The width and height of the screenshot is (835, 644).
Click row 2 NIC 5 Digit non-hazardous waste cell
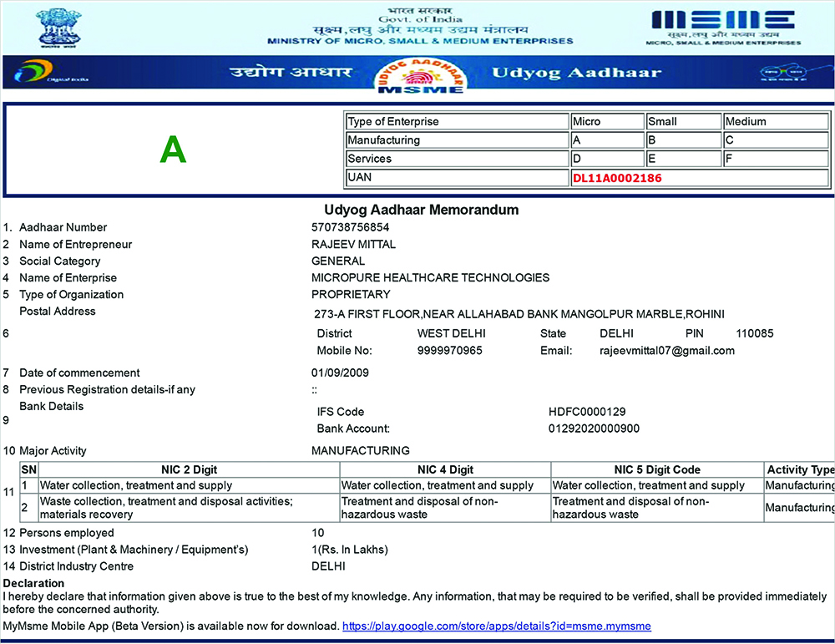pyautogui.click(x=657, y=508)
